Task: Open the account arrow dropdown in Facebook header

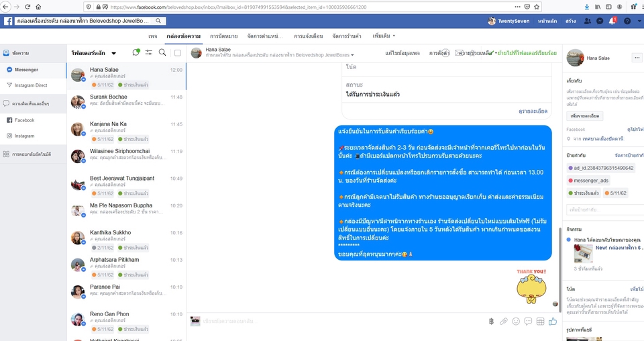Action: click(x=639, y=21)
